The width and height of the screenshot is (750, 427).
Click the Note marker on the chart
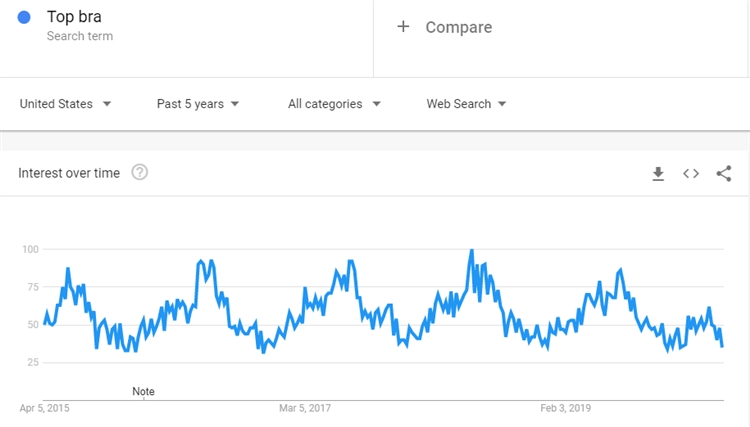tap(143, 391)
